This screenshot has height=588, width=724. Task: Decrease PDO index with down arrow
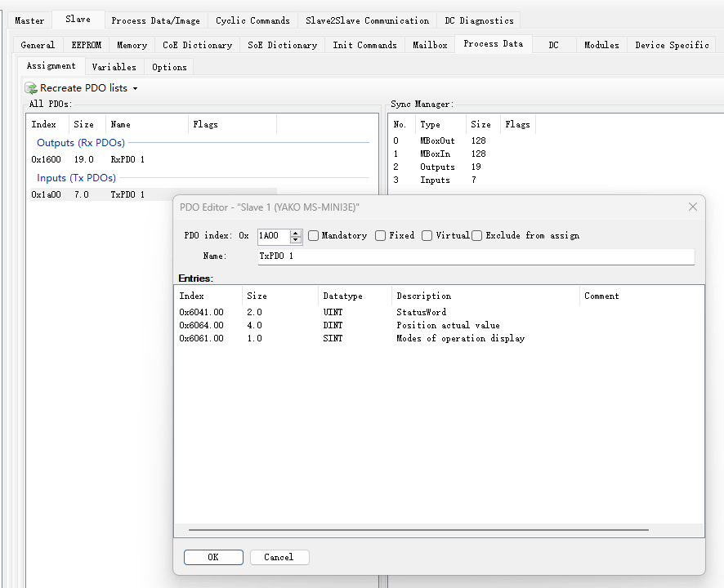pos(296,240)
